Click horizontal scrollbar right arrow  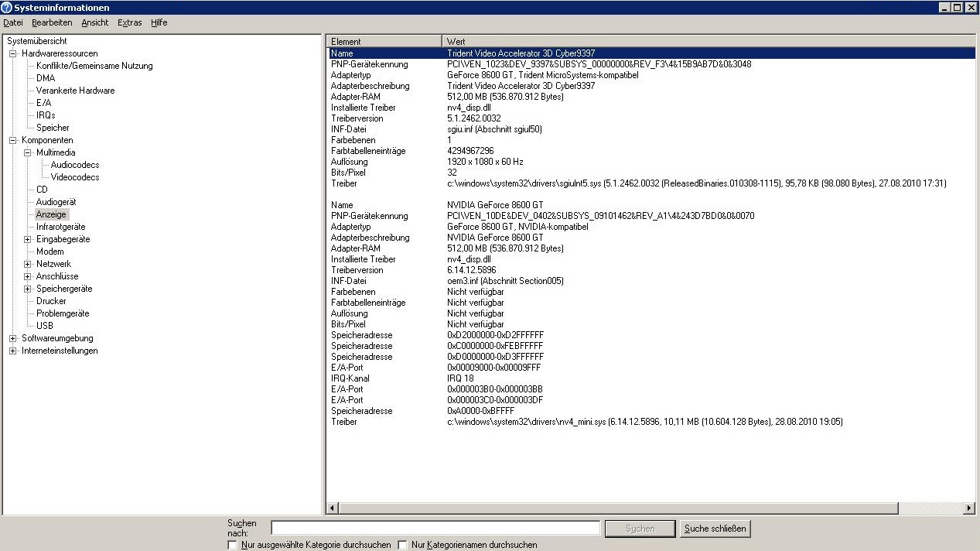point(969,508)
